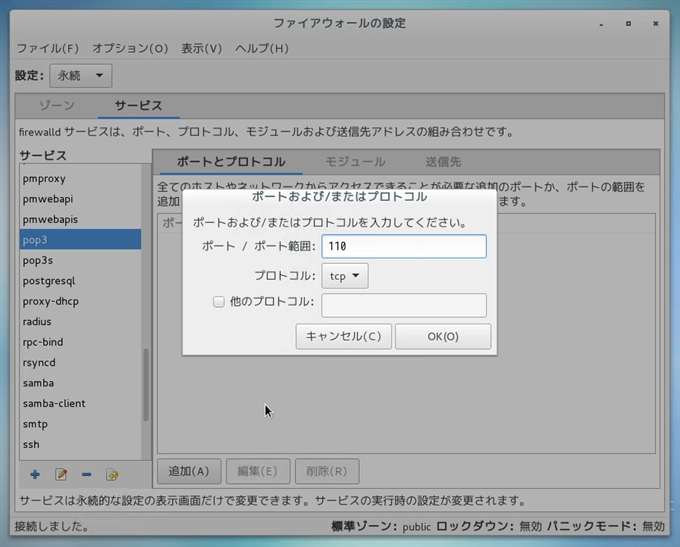Viewport: 680px width, 547px height.
Task: Click the edit service pencil icon
Action: pyautogui.click(x=61, y=475)
